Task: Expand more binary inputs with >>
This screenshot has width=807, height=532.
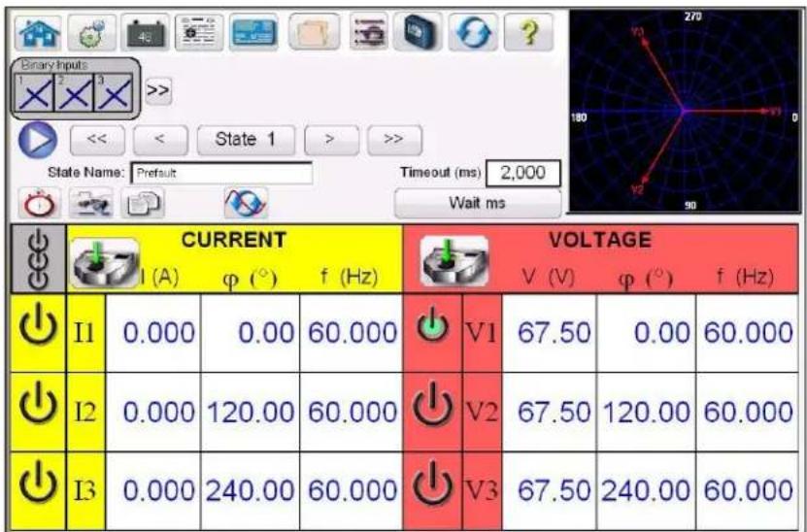Action: pyautogui.click(x=158, y=90)
